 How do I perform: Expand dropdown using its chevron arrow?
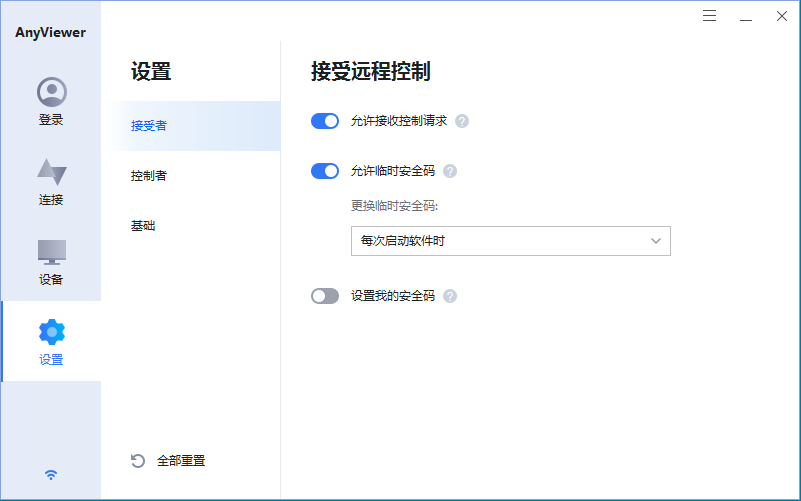(x=656, y=241)
